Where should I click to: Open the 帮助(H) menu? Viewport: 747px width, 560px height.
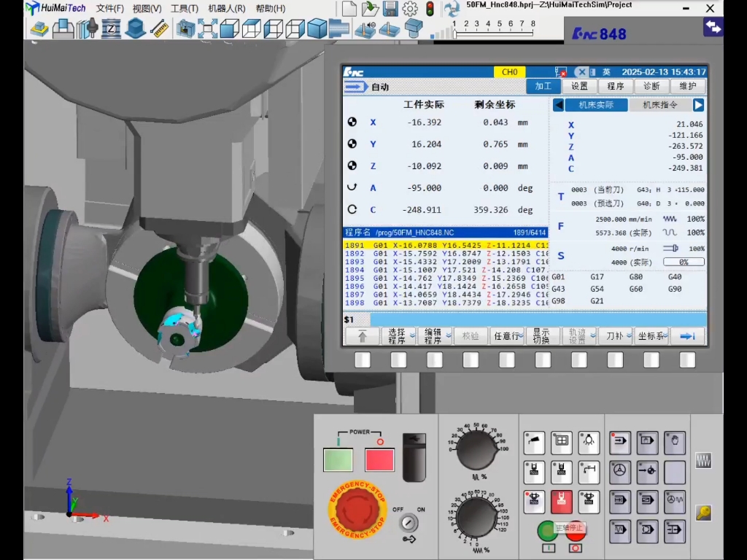click(x=271, y=9)
